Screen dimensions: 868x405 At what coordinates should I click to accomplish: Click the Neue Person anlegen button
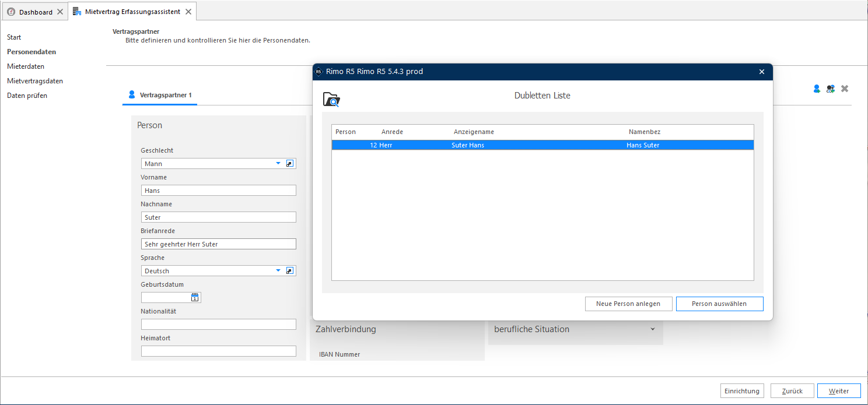[628, 304]
